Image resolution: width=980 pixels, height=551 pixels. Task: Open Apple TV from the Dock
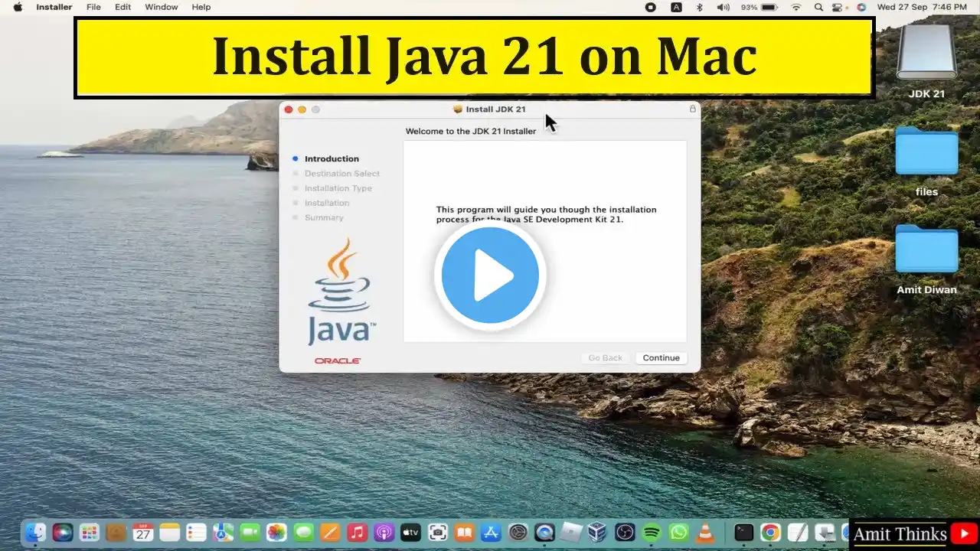(x=410, y=533)
